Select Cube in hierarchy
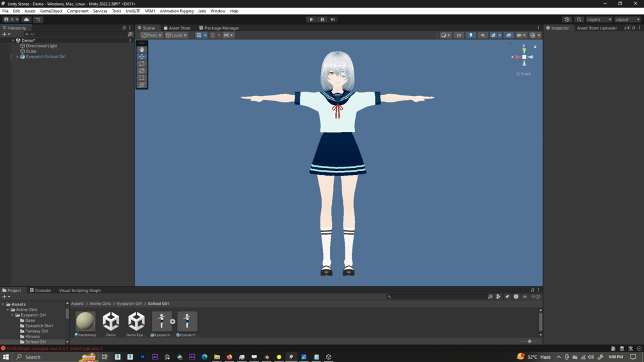This screenshot has width=644, height=362. click(31, 51)
